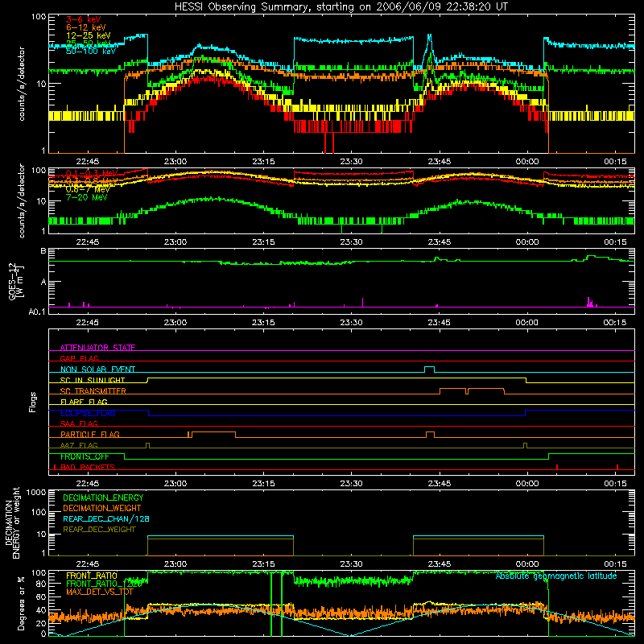Click the 22:45 tick label under top panel

[88, 162]
